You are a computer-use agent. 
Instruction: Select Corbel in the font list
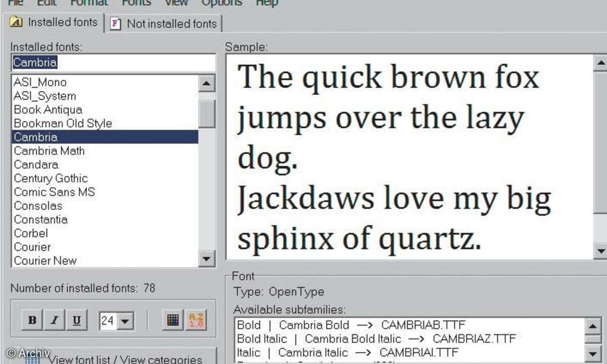[105, 233]
